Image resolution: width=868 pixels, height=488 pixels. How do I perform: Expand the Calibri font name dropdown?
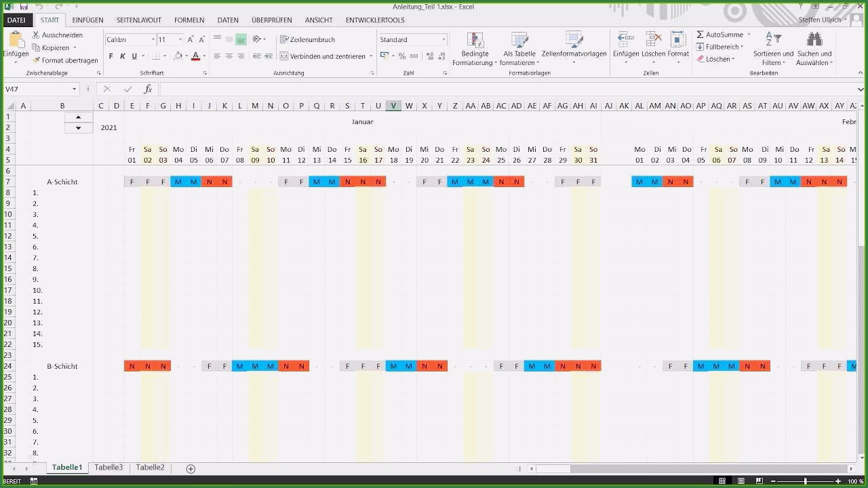click(x=153, y=39)
